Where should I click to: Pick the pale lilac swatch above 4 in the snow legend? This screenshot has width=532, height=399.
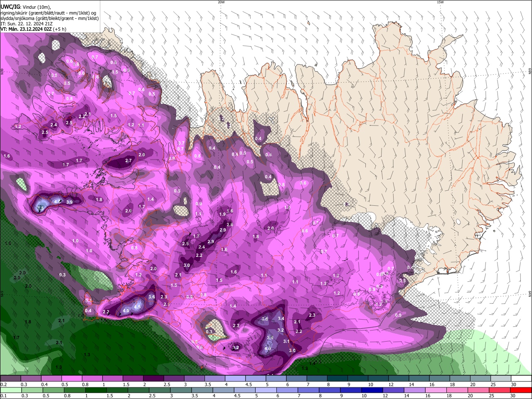tap(234, 379)
